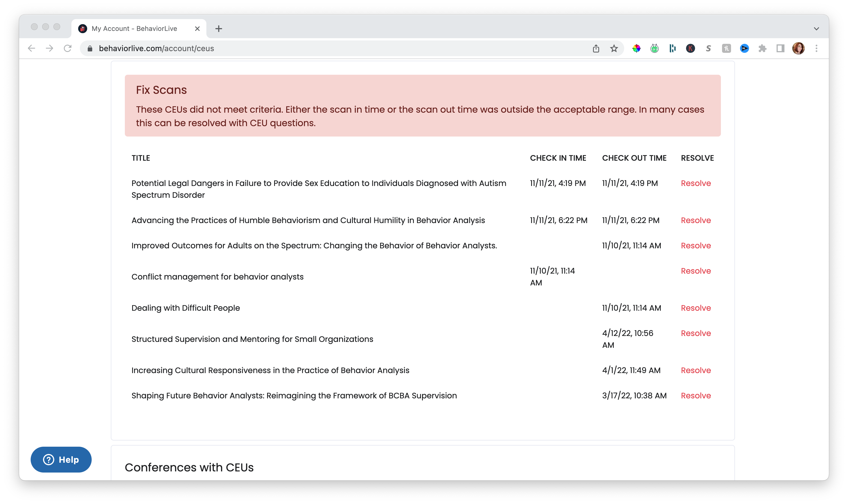
Task: Open the dark blue bars extension icon
Action: (672, 48)
